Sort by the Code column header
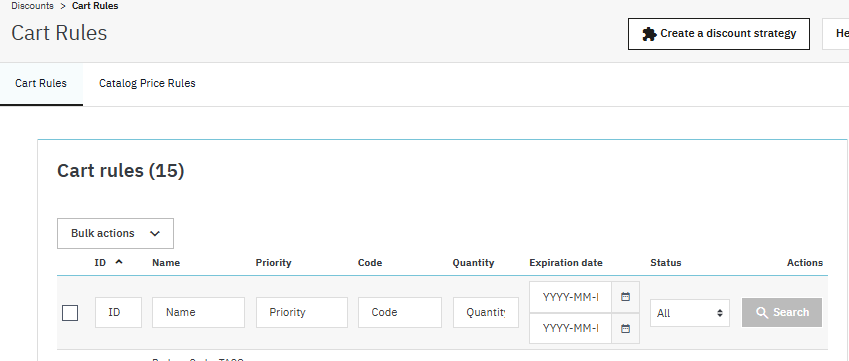Image resolution: width=849 pixels, height=361 pixels. [370, 262]
